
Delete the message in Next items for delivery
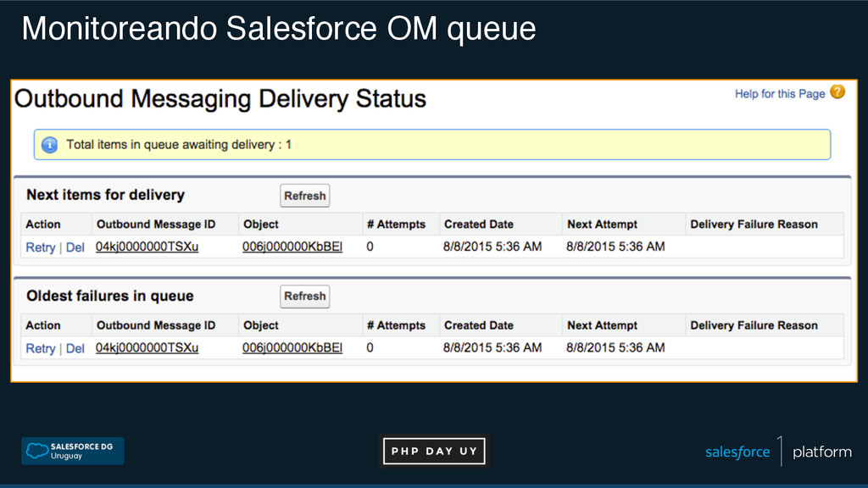click(x=75, y=247)
